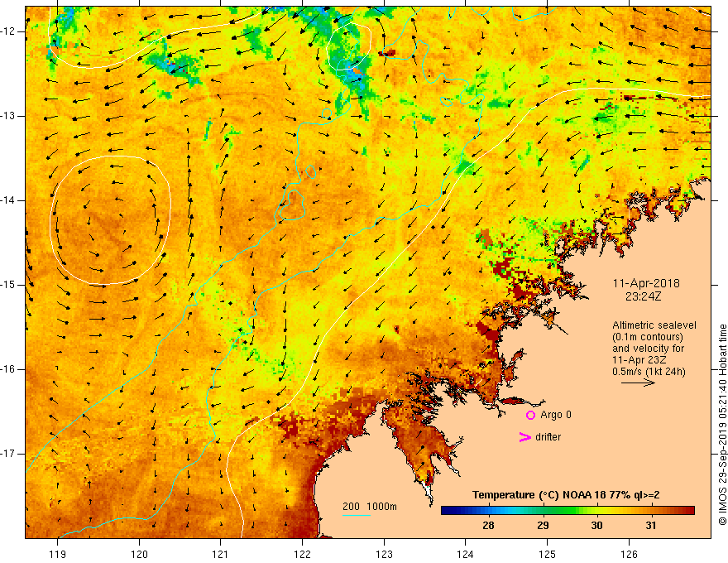Click the colorbar tick label 28

tap(488, 526)
